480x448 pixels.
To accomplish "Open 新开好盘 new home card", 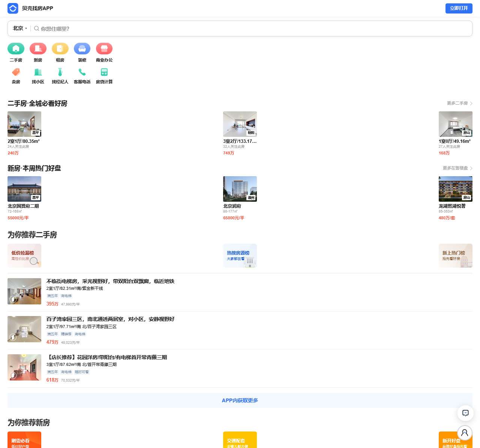I will 456,440.
